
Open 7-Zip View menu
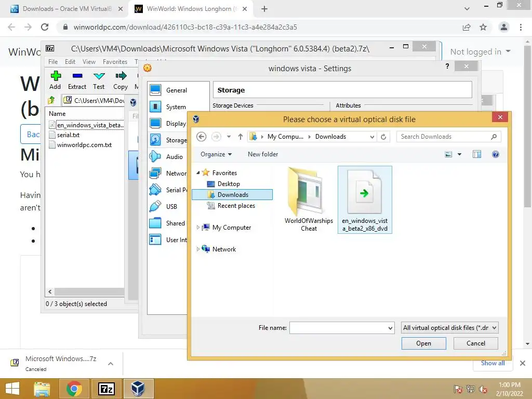89,62
